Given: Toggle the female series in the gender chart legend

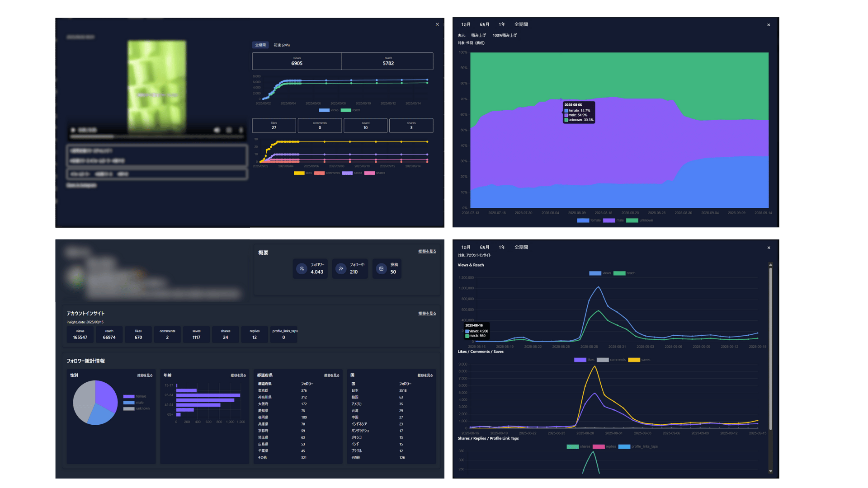Looking at the screenshot, I should [589, 221].
